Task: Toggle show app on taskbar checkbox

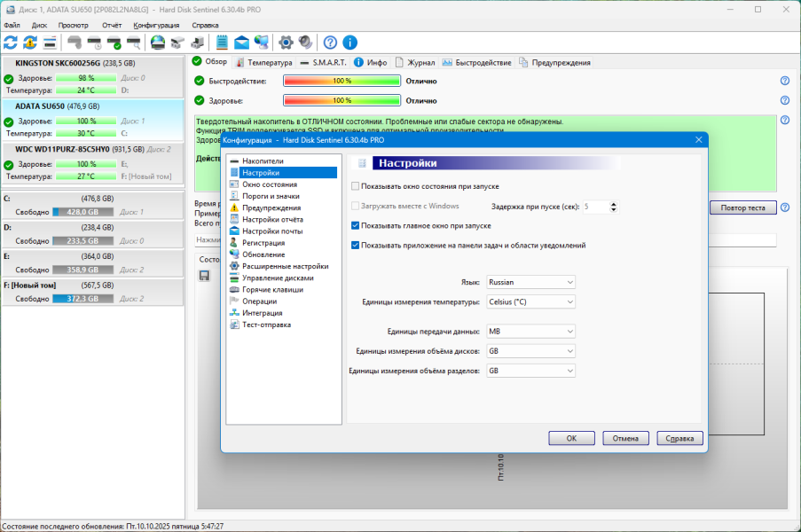Action: [356, 246]
